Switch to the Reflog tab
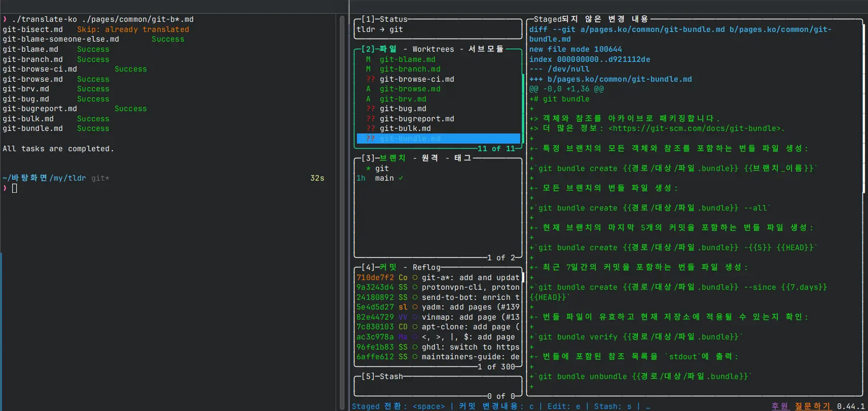Image resolution: width=868 pixels, height=411 pixels. click(x=426, y=267)
